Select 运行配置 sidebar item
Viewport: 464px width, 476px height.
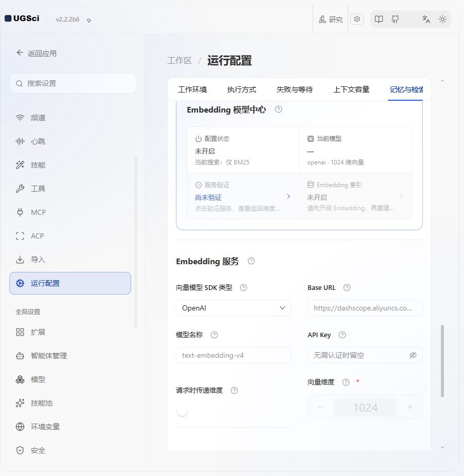click(70, 283)
